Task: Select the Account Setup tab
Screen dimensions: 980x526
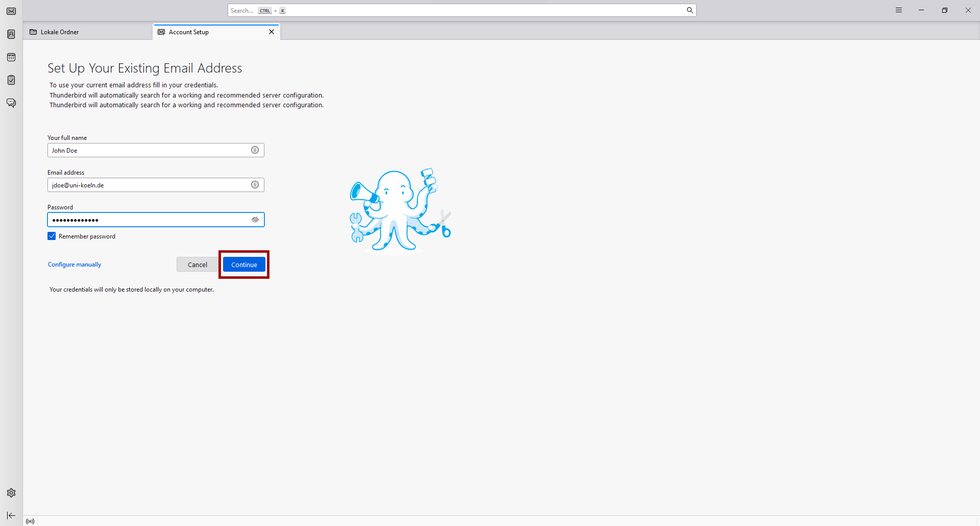Action: 216,32
